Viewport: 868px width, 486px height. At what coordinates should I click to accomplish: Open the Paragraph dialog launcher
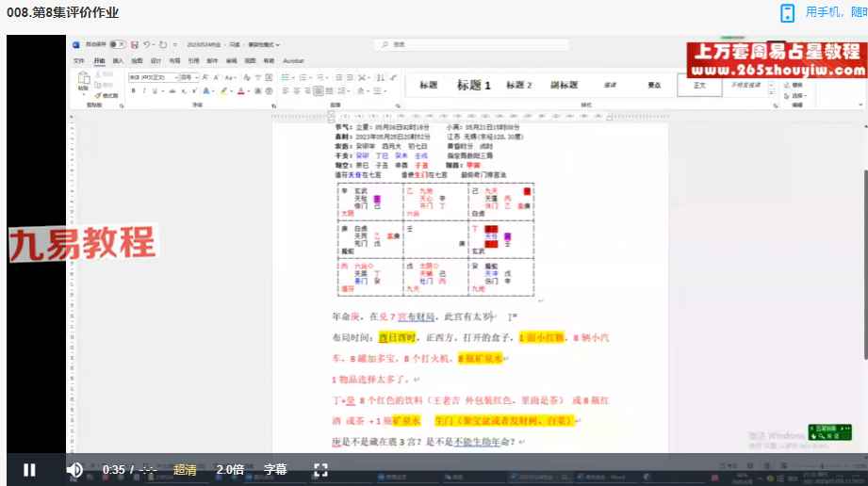(398, 105)
